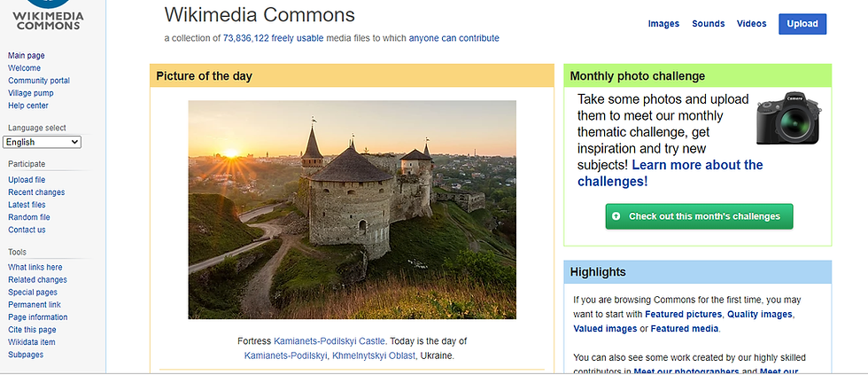Open the Images category link
This screenshot has width=868, height=375.
pos(663,24)
